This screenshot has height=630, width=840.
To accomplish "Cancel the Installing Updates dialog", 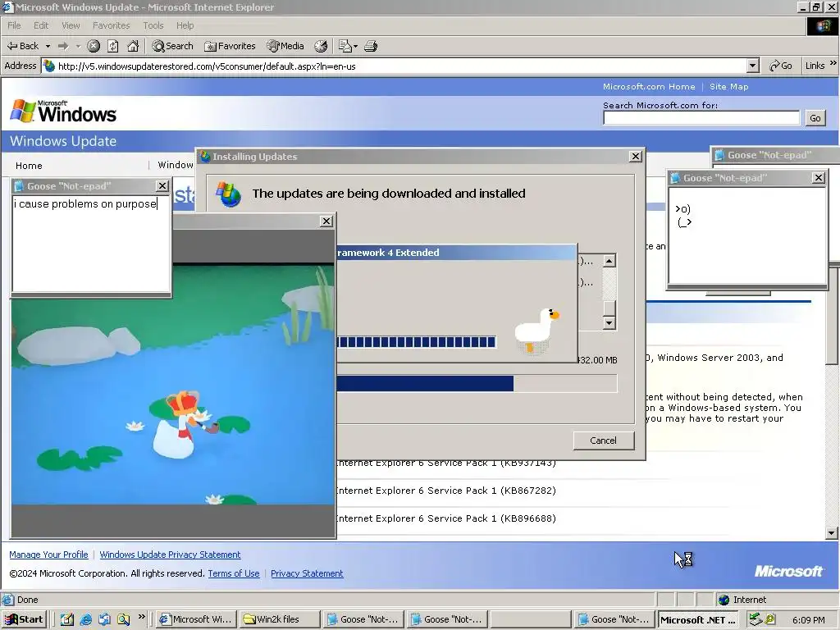I will [603, 441].
